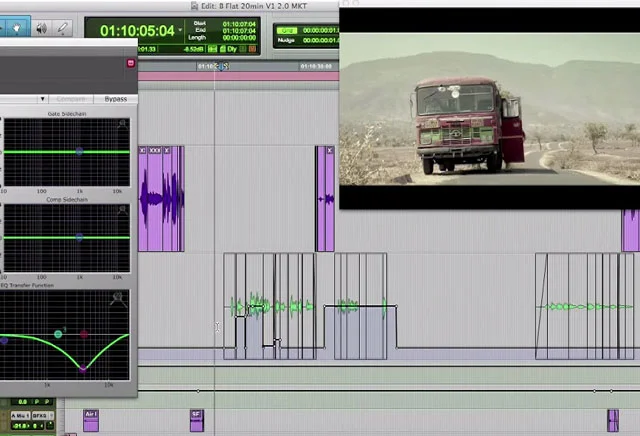Click the Dly delay compensation indicator
This screenshot has width=640, height=436.
coord(232,49)
